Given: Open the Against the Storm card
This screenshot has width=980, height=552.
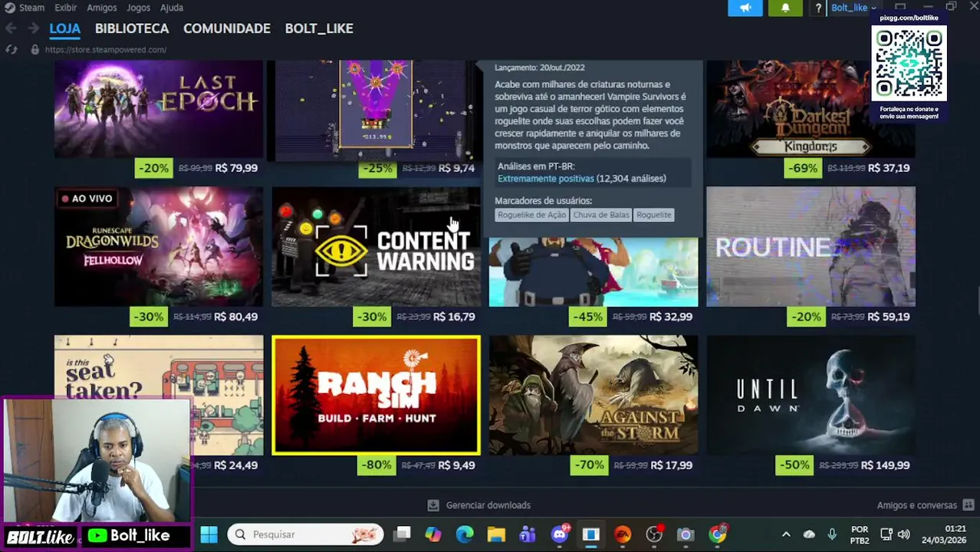Looking at the screenshot, I should (x=594, y=395).
